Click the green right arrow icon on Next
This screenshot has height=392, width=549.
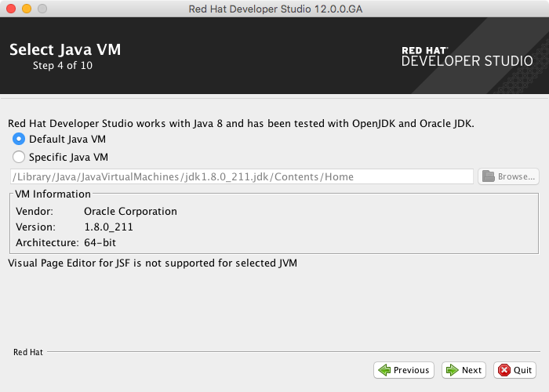pyautogui.click(x=452, y=370)
